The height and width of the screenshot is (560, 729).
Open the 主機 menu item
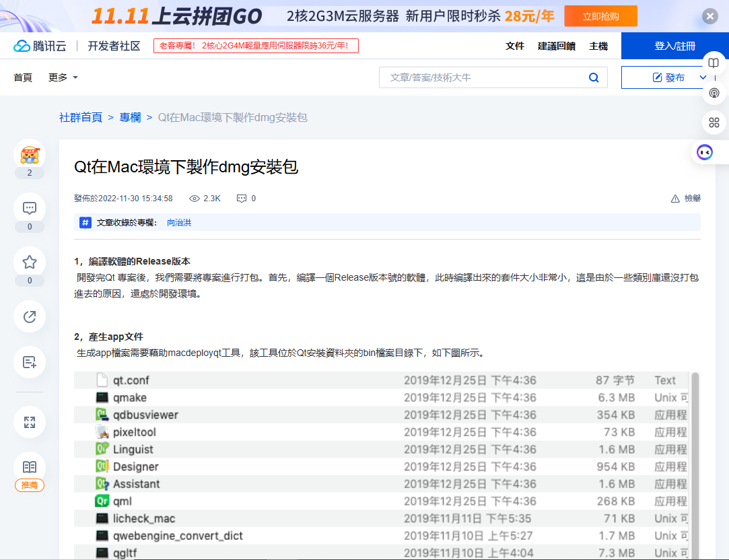point(598,46)
